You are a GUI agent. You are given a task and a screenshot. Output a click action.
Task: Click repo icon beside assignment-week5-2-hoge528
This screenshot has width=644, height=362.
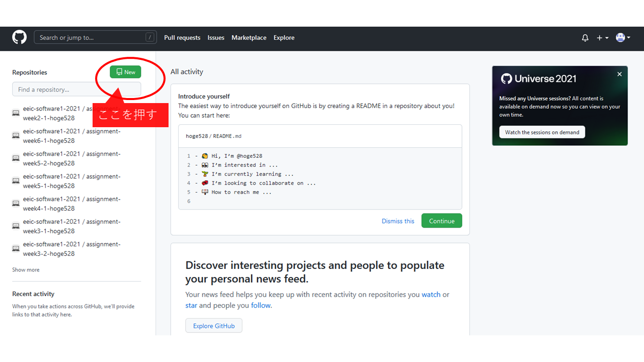click(x=16, y=158)
